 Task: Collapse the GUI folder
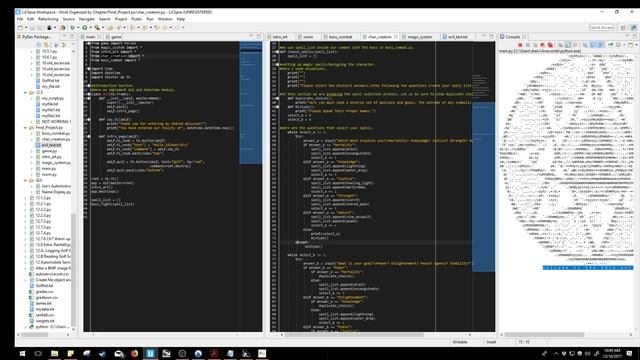25,180
